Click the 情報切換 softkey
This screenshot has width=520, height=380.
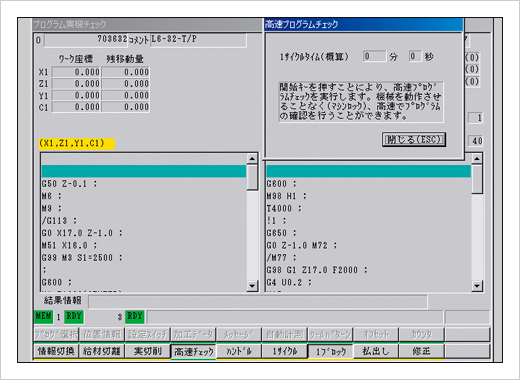point(56,351)
